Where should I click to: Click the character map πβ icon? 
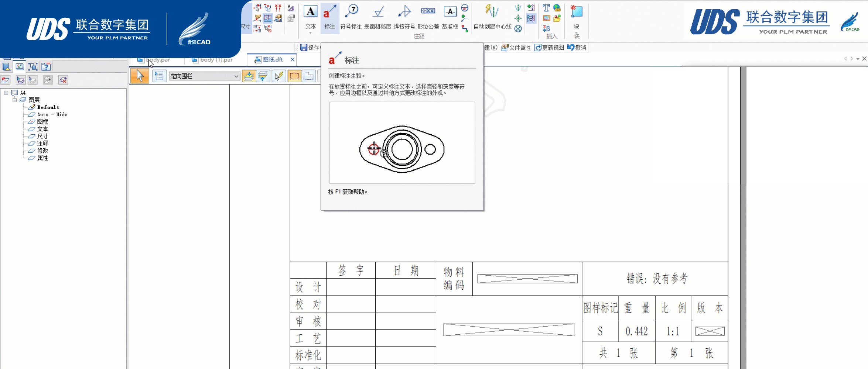pos(546,28)
